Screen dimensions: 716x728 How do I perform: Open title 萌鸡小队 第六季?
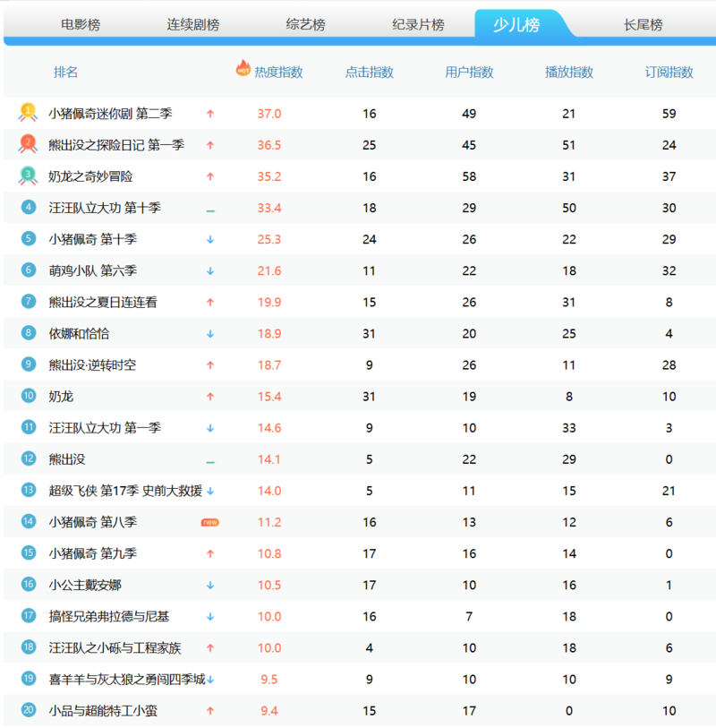tap(93, 270)
